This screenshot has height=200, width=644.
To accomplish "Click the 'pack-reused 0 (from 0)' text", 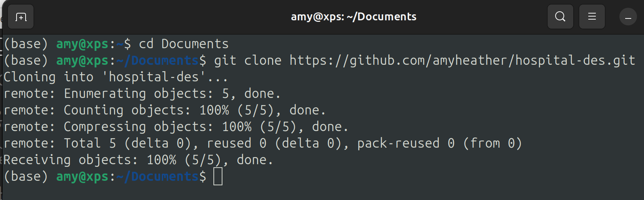I will tap(440, 144).
